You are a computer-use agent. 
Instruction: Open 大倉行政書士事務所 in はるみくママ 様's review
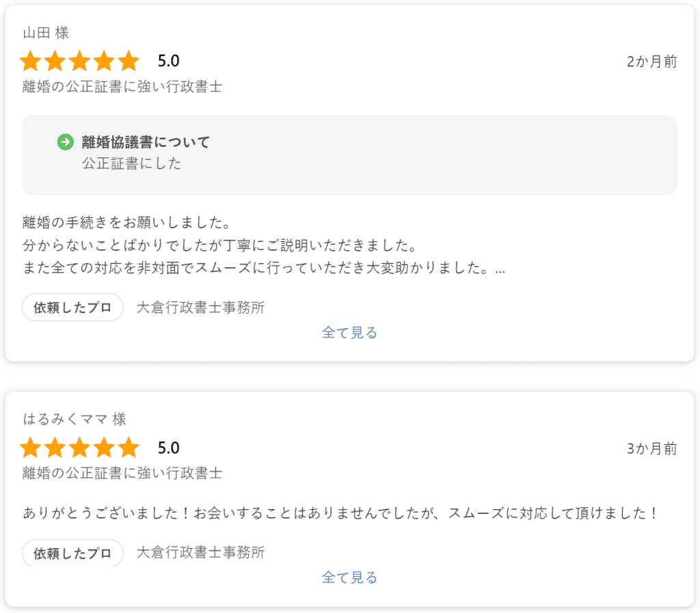point(200,553)
